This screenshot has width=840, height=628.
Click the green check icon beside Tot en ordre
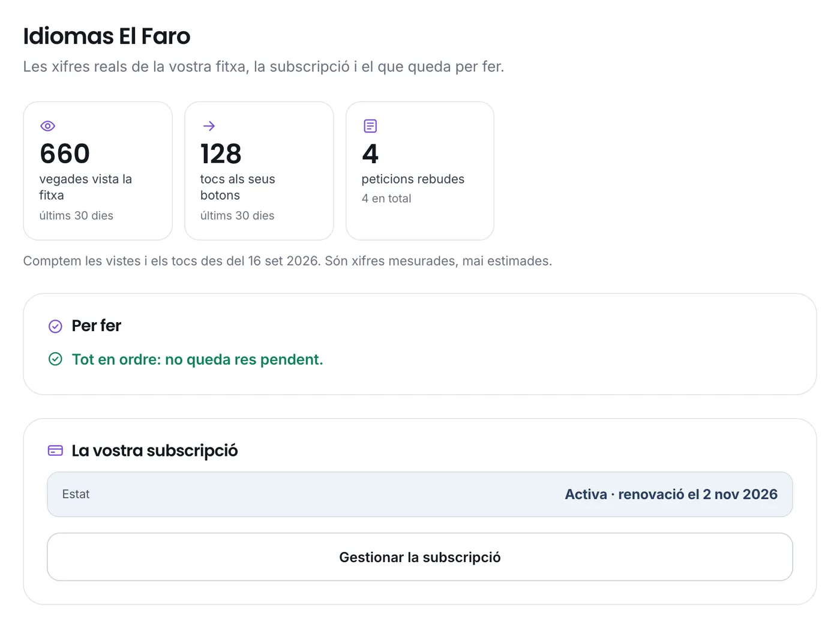coord(55,359)
